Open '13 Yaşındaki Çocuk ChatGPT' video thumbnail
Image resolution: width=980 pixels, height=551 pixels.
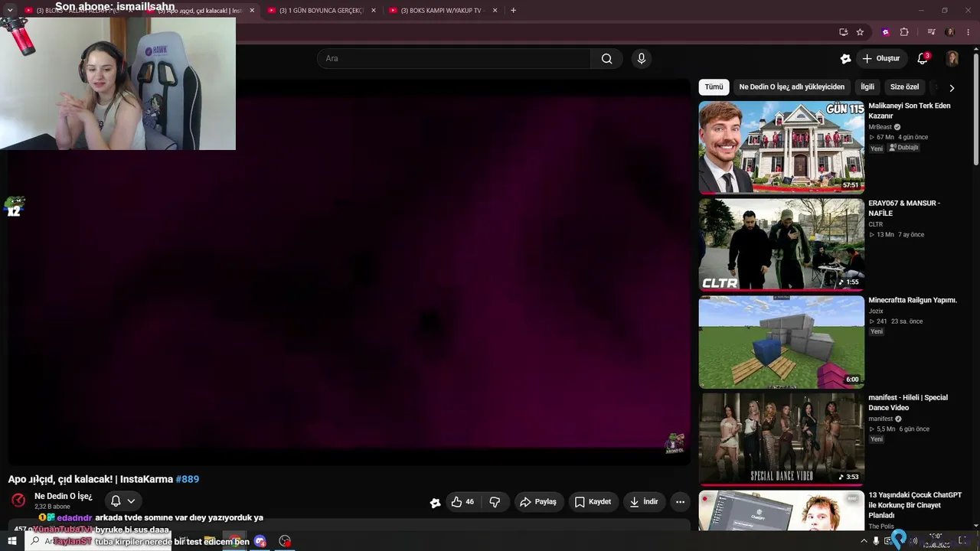782,510
